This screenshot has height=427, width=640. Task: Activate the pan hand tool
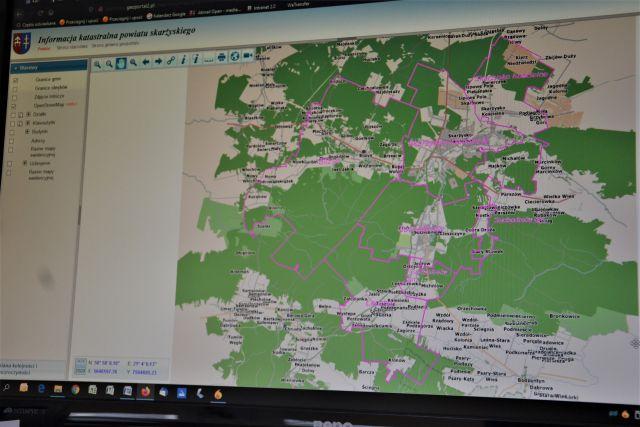121,62
